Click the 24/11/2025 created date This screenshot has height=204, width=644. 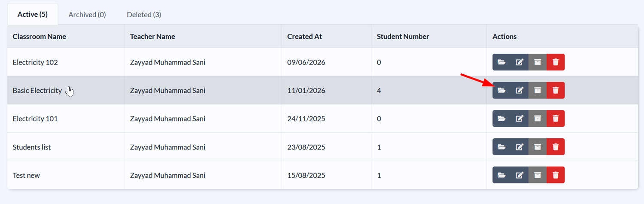coord(306,119)
